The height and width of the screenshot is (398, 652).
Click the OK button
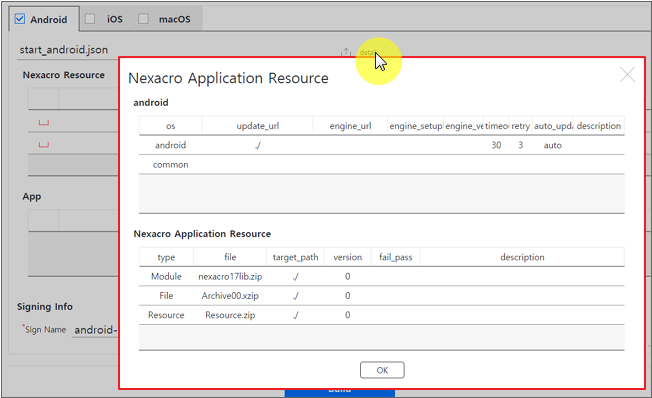(x=382, y=370)
